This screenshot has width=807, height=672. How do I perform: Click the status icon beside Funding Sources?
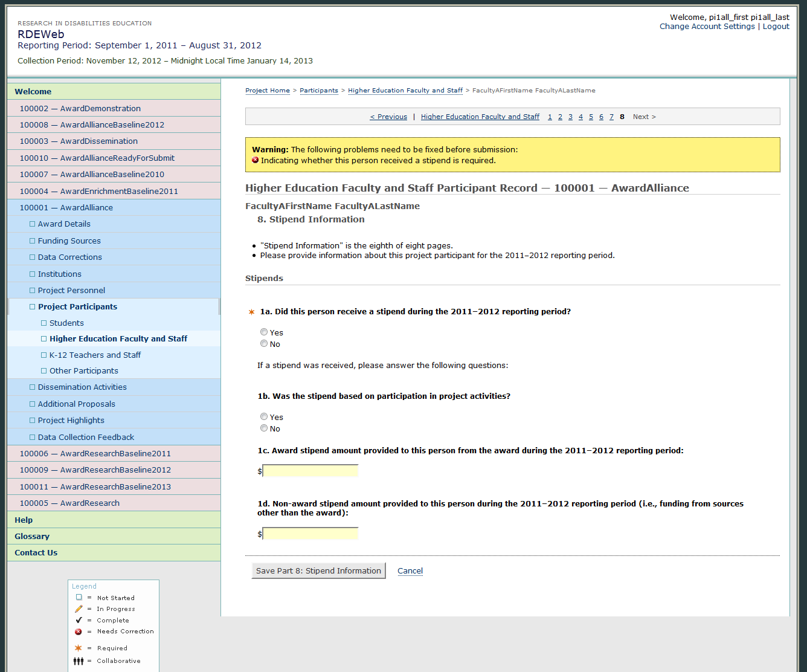[x=33, y=241]
